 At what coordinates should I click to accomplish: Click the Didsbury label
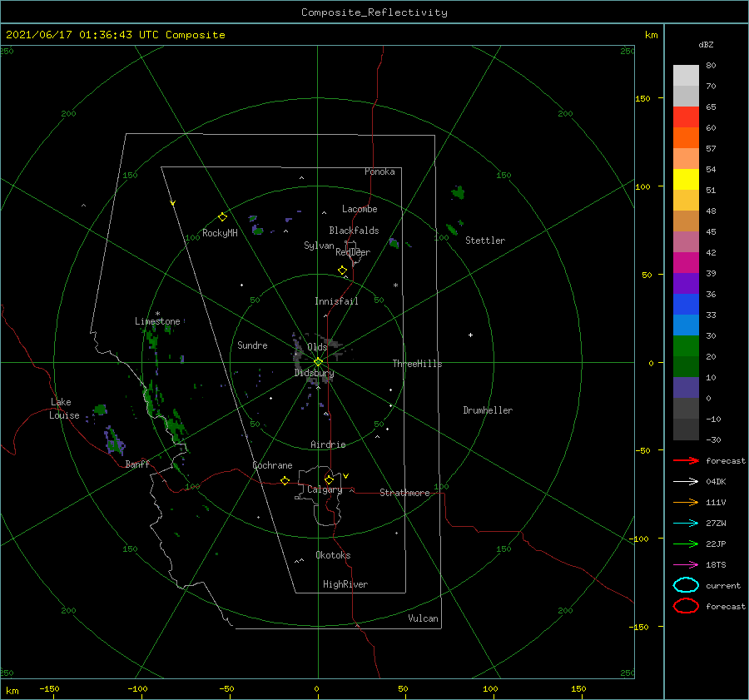click(x=315, y=373)
